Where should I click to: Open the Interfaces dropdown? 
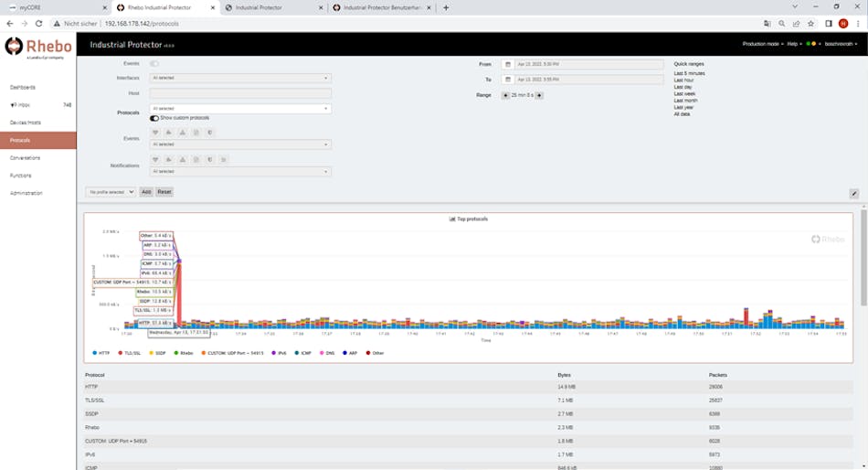240,78
